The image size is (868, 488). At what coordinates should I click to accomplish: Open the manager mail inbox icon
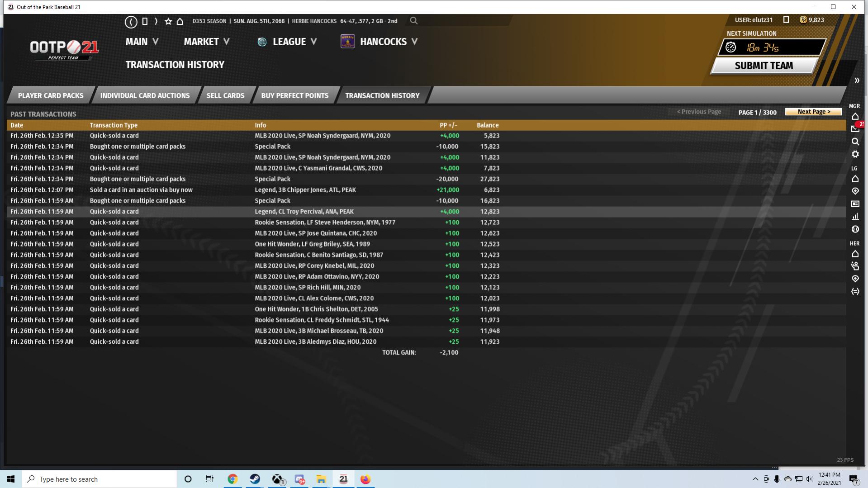[x=855, y=129]
